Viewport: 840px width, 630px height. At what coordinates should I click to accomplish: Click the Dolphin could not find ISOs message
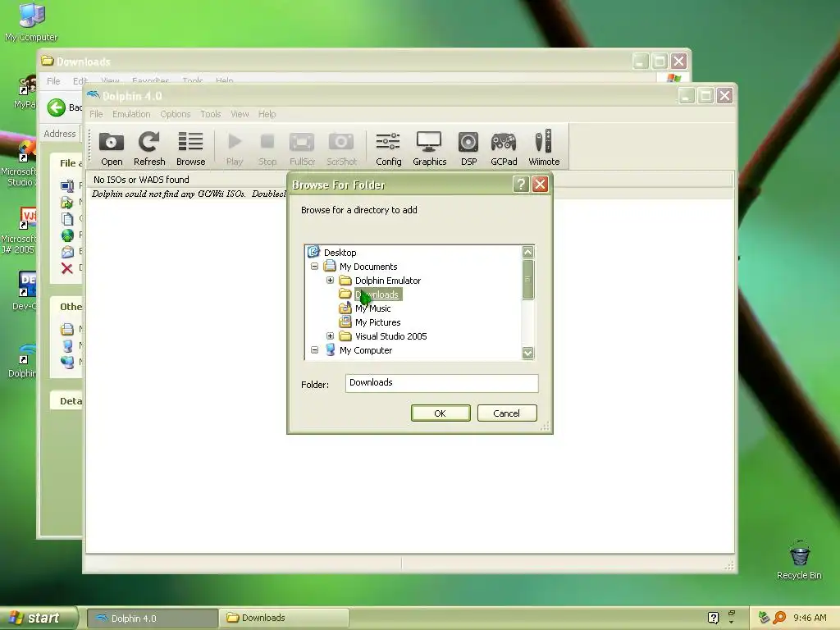point(188,194)
